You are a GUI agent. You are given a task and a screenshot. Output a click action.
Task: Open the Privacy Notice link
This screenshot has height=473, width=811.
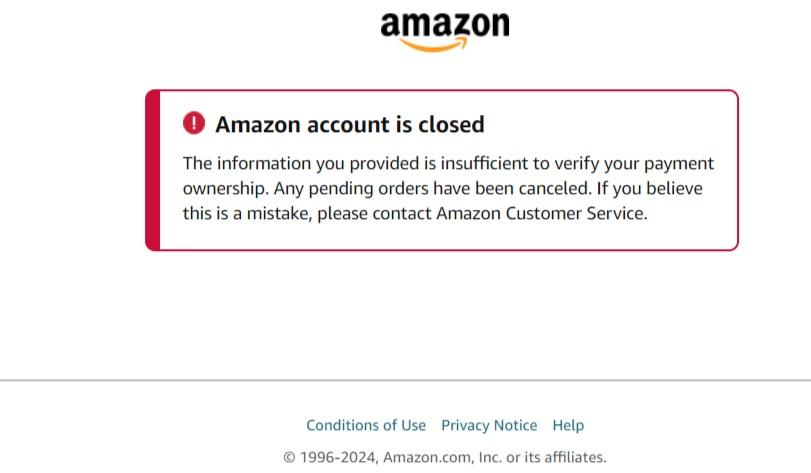pyautogui.click(x=489, y=425)
